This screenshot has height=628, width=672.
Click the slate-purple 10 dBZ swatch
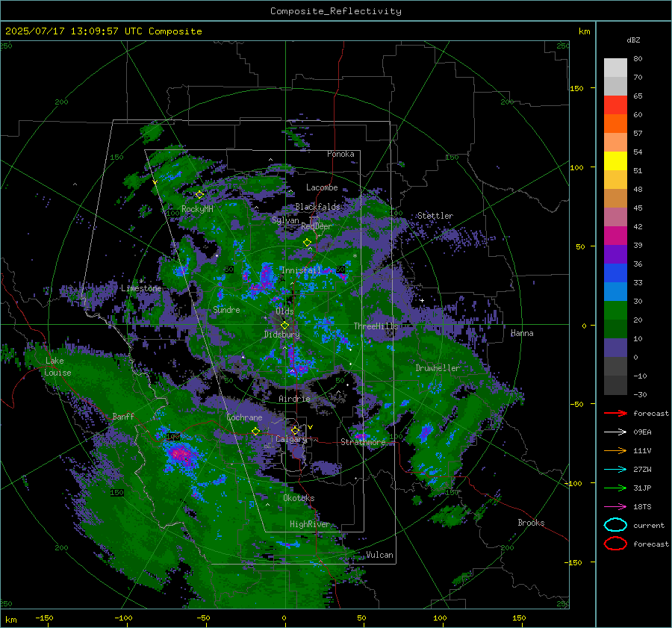click(615, 347)
